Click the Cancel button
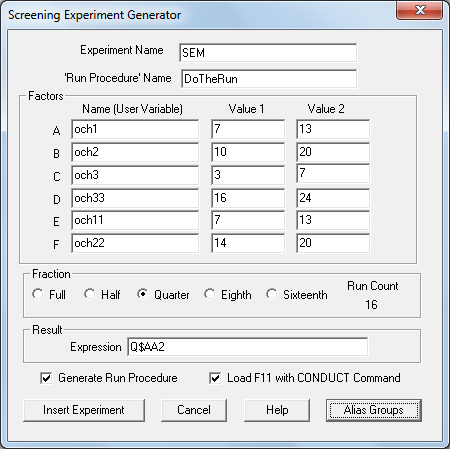This screenshot has width=450, height=449. pos(194,410)
